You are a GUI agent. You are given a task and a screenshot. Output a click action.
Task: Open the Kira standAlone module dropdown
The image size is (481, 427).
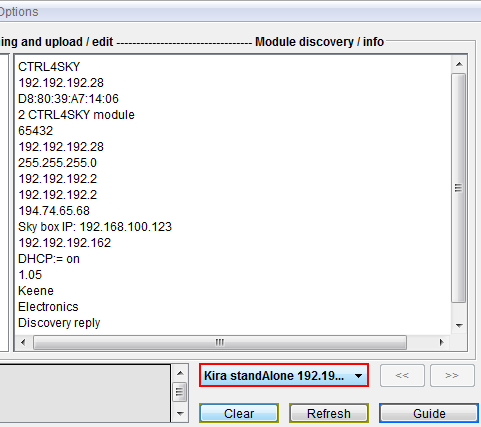[284, 375]
